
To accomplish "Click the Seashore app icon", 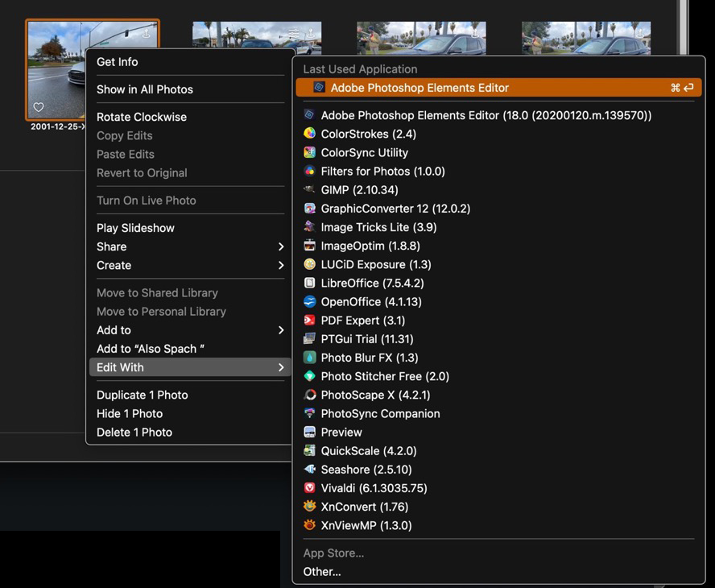I will point(310,469).
